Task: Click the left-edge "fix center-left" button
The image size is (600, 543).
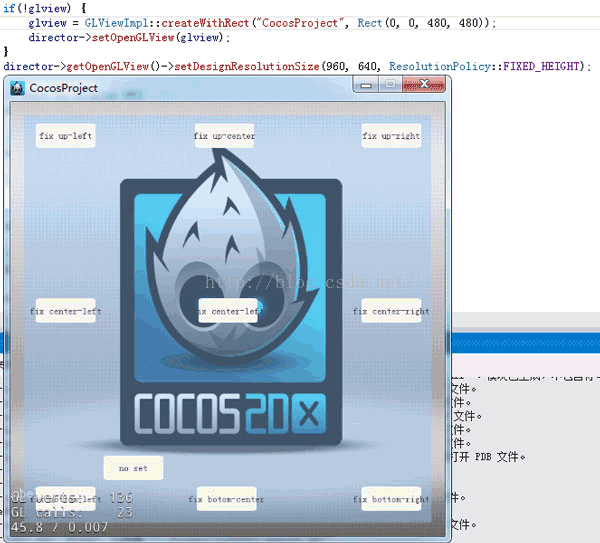Action: click(65, 311)
